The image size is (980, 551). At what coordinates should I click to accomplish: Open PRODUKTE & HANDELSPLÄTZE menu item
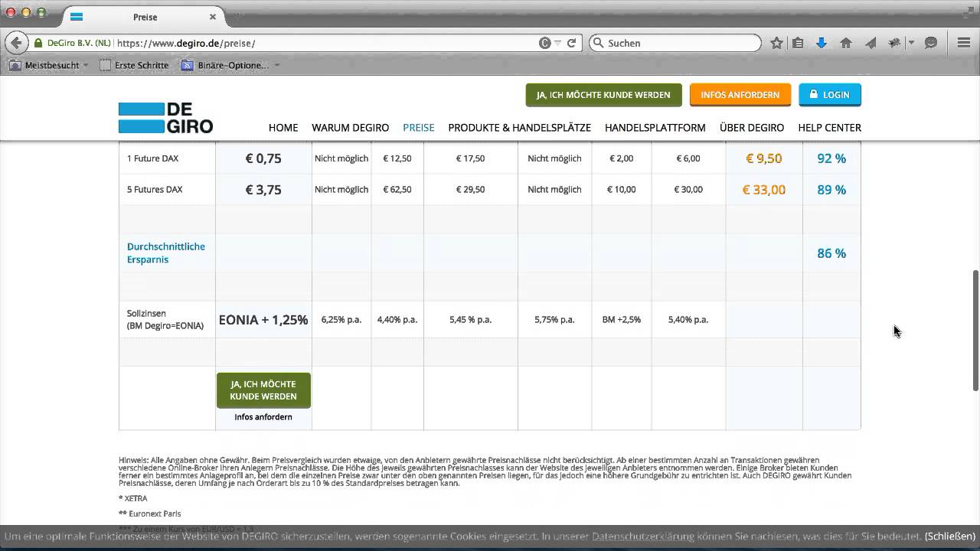520,128
